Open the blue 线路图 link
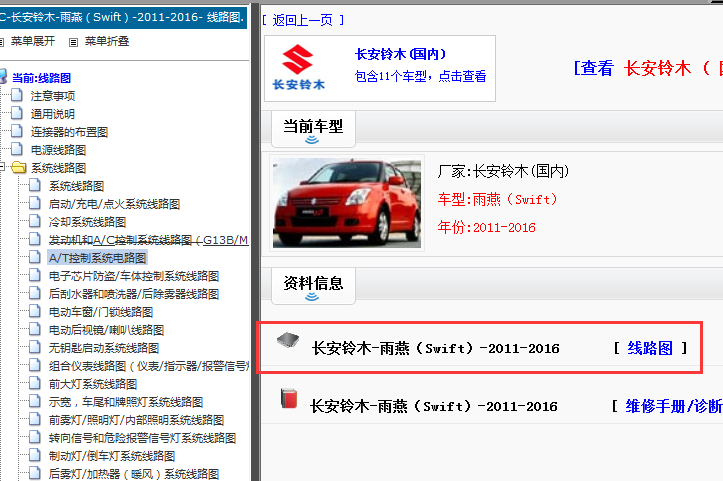 [x=650, y=348]
